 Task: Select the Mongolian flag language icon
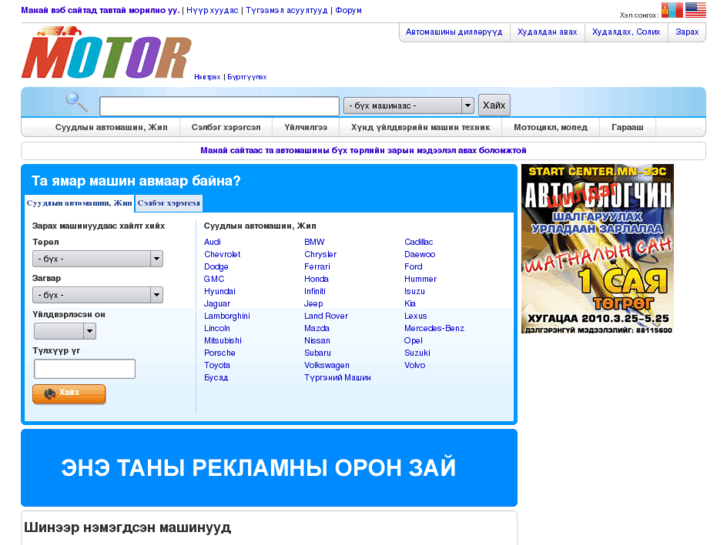[672, 10]
